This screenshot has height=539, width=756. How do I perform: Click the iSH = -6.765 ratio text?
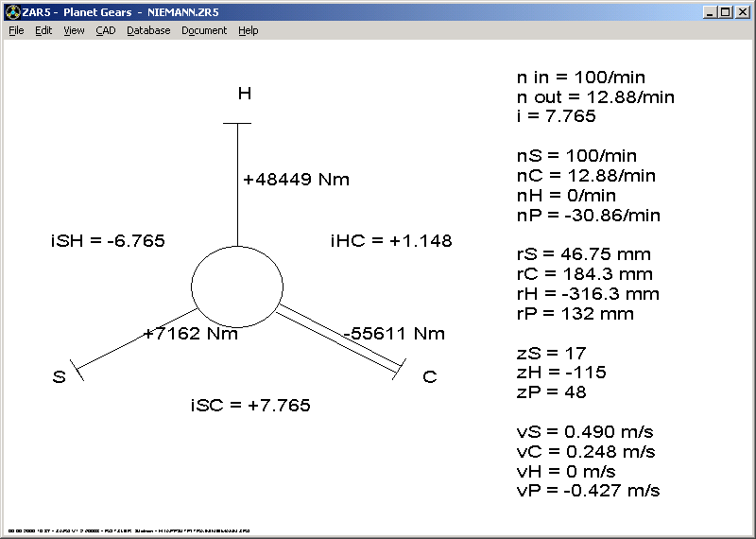pyautogui.click(x=108, y=241)
